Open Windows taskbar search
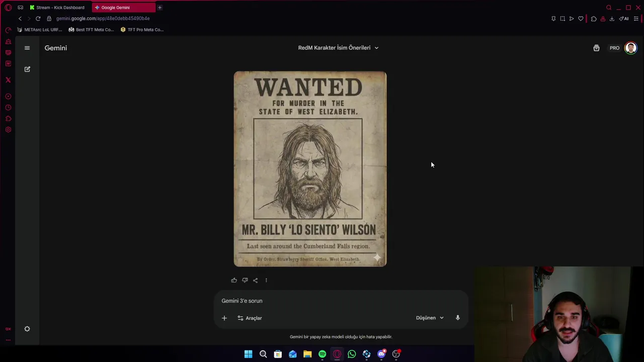 (263, 354)
